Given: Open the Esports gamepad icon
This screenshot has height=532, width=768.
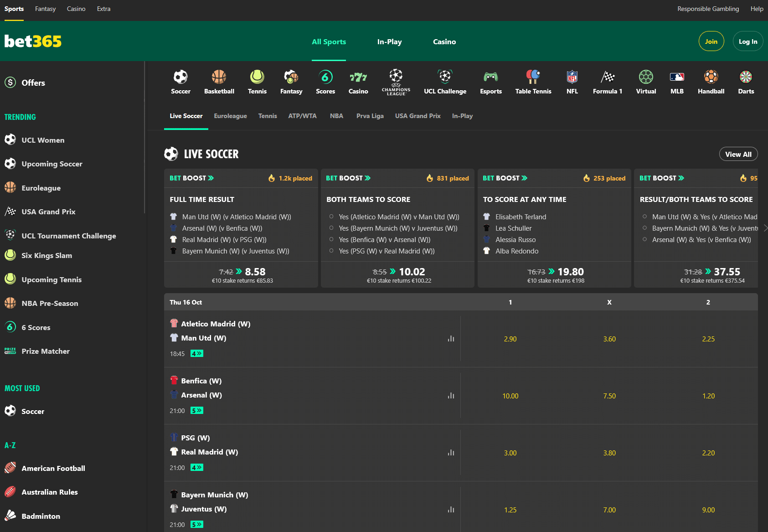Looking at the screenshot, I should click(x=490, y=77).
